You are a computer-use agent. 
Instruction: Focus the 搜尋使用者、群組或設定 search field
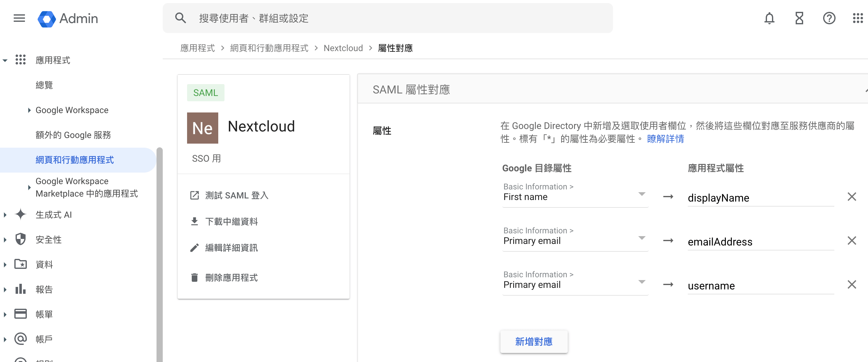point(388,18)
